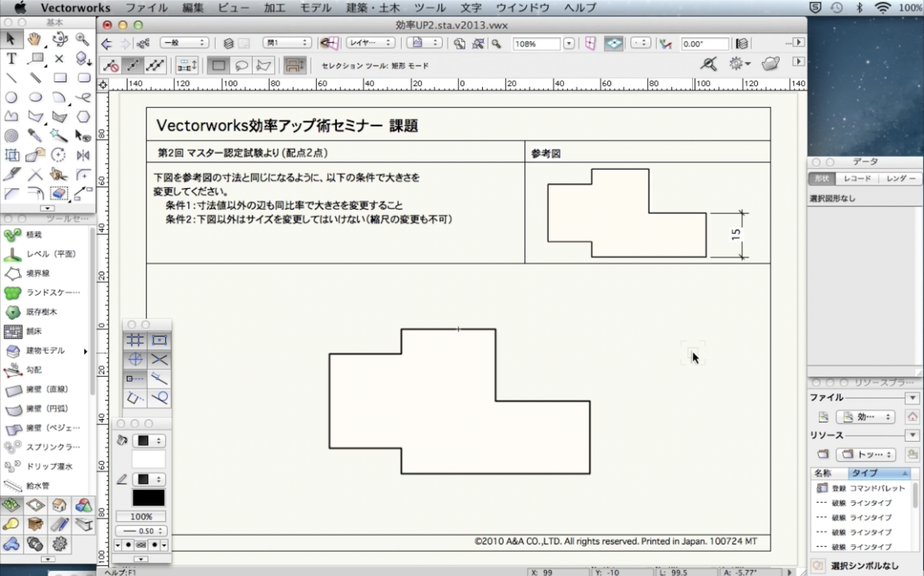
Task: Select the Flyover rotate tool
Action: [x=59, y=39]
